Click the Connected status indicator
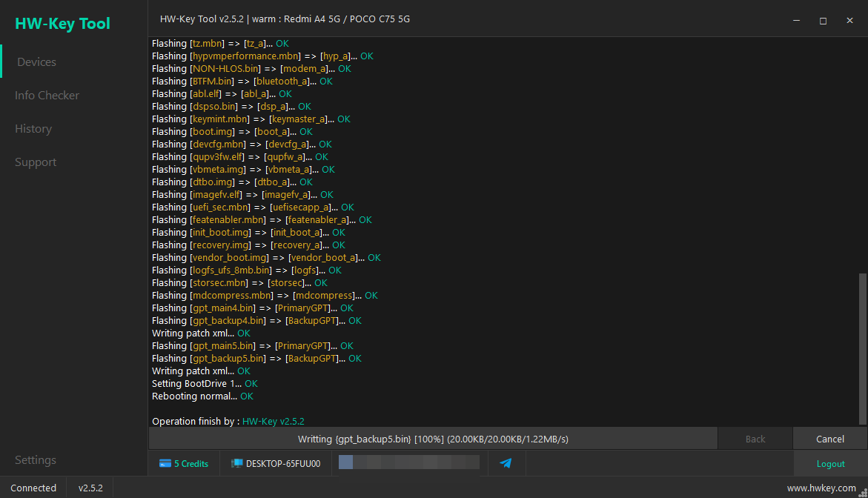 tap(33, 488)
